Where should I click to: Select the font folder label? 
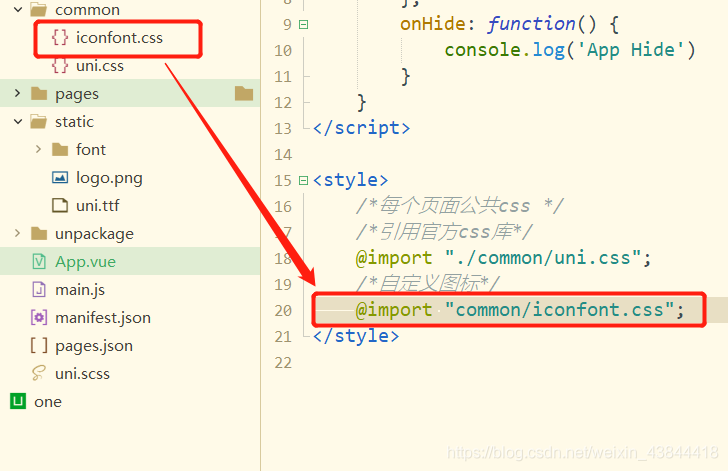[x=91, y=150]
